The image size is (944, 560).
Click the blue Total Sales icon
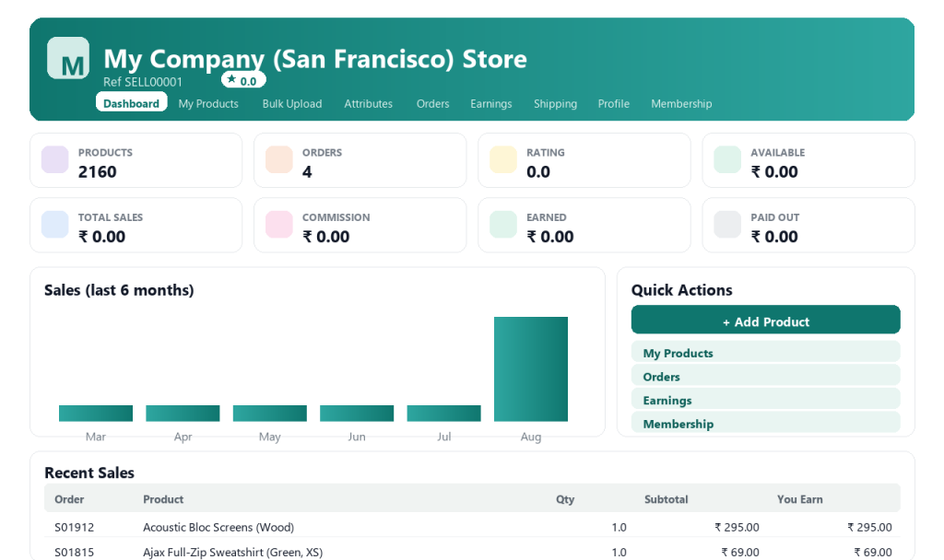54,225
